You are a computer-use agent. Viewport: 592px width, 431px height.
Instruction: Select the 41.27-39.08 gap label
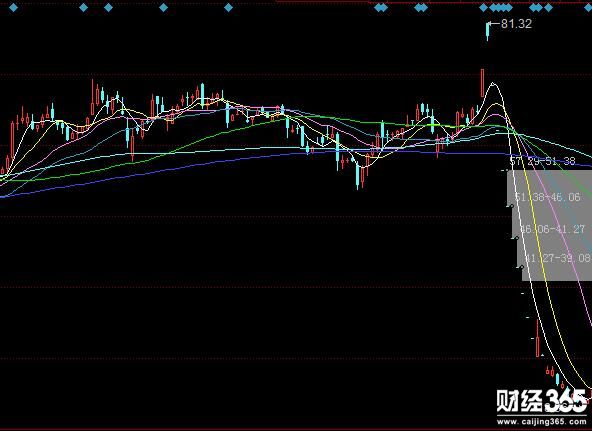pos(558,258)
